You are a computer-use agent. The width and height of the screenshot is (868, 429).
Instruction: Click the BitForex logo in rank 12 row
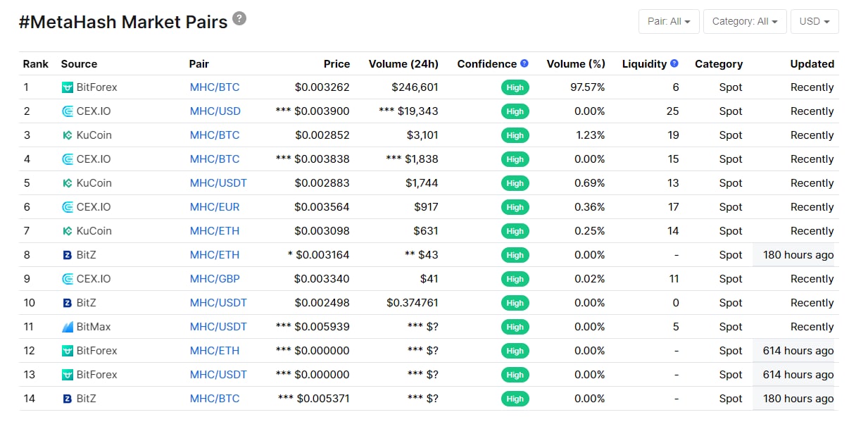click(x=68, y=351)
